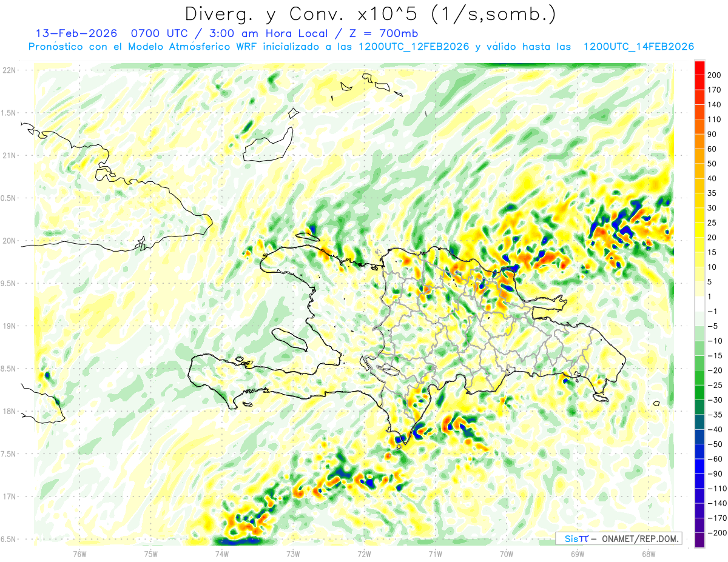
Task: Click the '75W' longitude label
Action: [x=150, y=553]
